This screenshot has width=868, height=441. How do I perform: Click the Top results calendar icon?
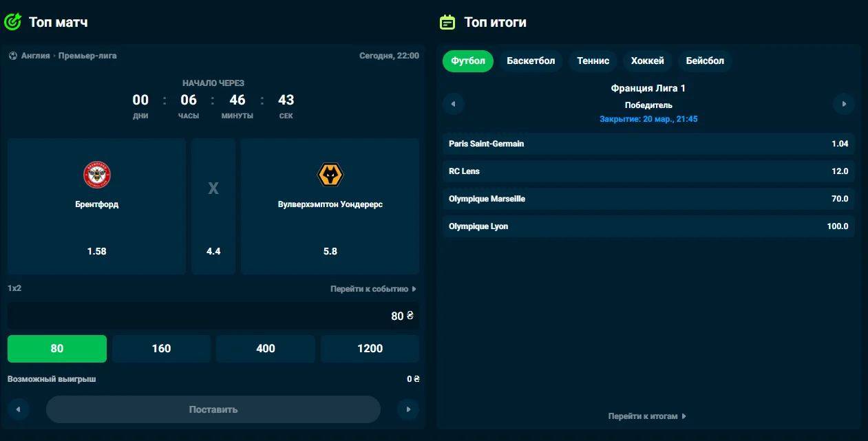[447, 22]
